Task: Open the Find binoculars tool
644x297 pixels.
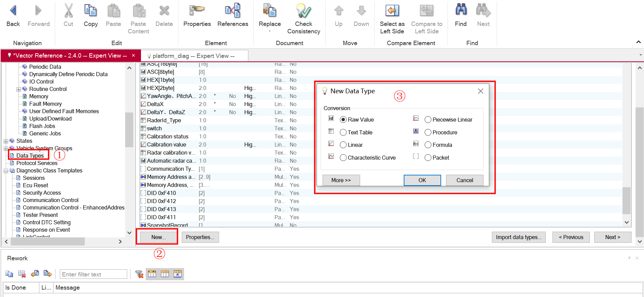Action: click(x=461, y=10)
